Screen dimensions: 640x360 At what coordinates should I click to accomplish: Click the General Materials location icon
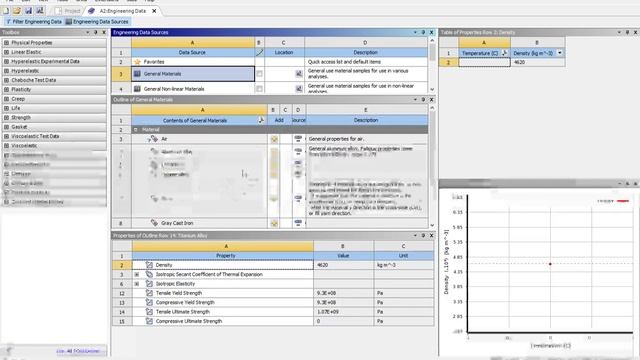[x=299, y=74]
